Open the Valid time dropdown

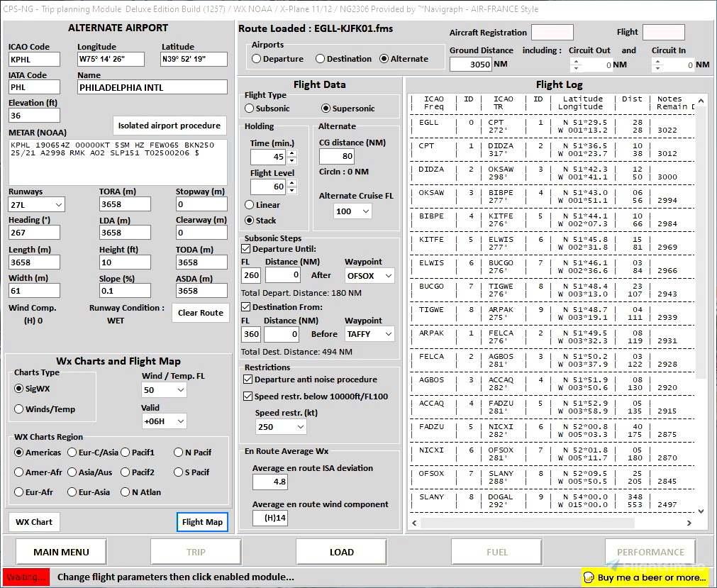tap(164, 421)
